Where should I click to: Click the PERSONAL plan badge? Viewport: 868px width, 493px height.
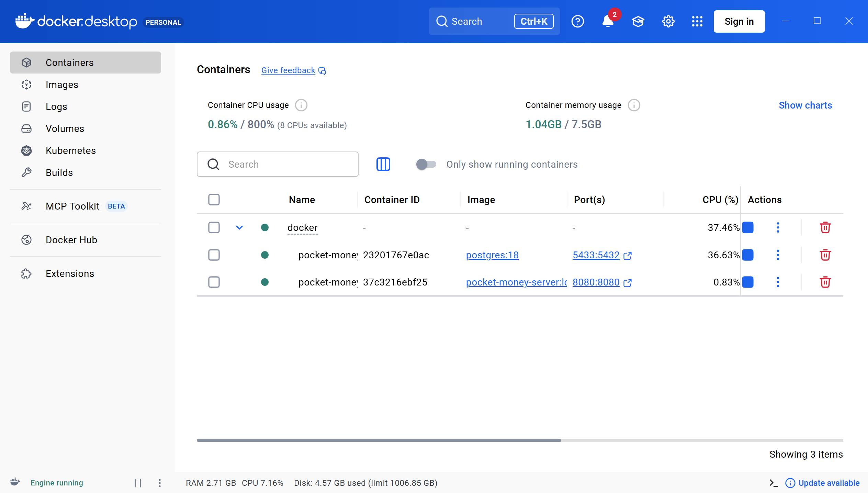click(x=163, y=22)
